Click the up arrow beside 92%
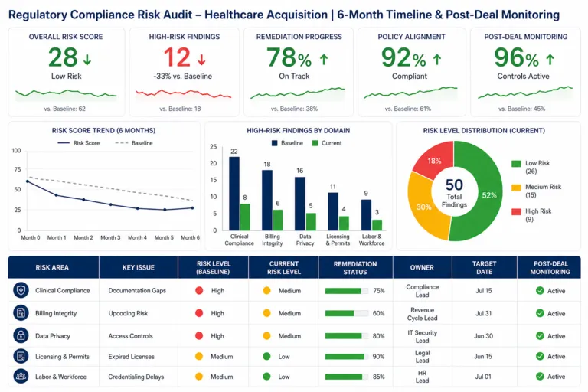 tap(437, 59)
